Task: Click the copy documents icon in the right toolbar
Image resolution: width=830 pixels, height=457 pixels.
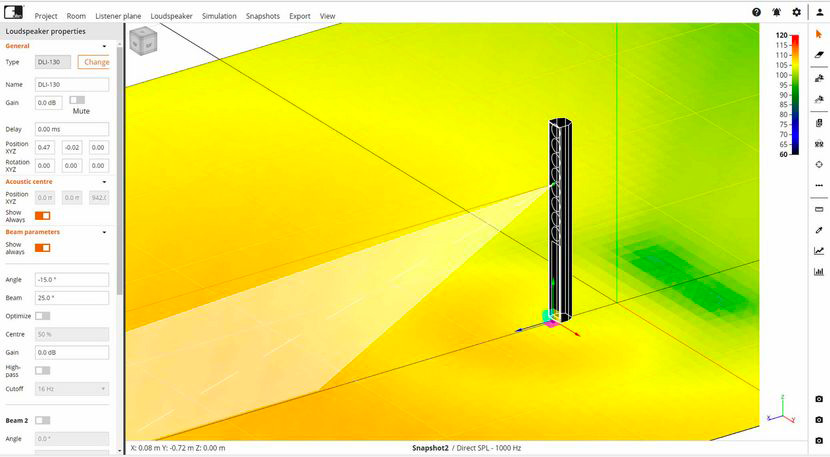Action: [x=819, y=123]
